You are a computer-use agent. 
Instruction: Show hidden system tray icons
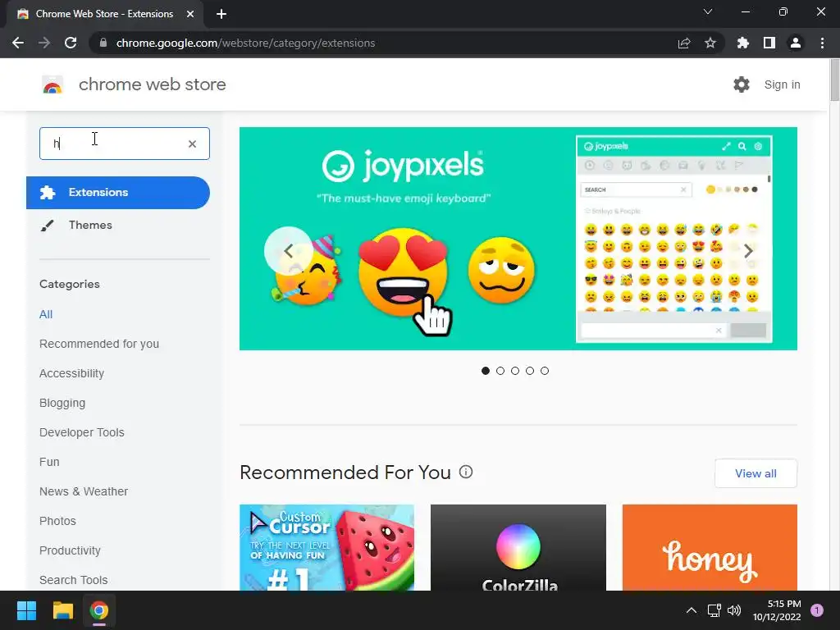click(x=691, y=610)
